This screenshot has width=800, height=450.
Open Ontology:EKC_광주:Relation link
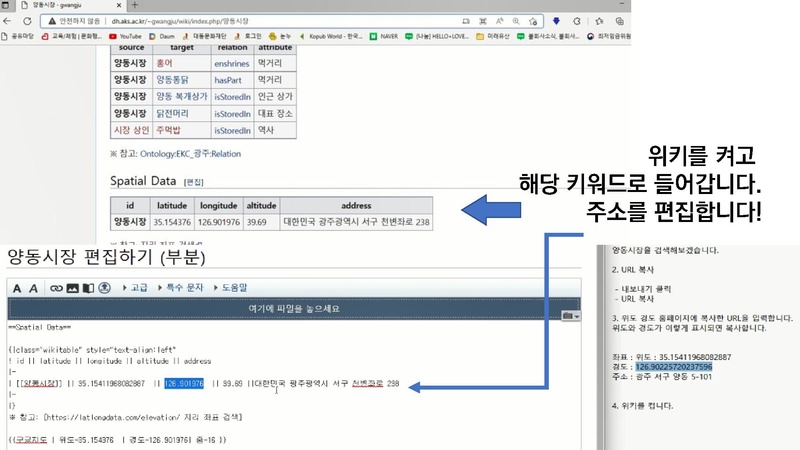point(190,154)
